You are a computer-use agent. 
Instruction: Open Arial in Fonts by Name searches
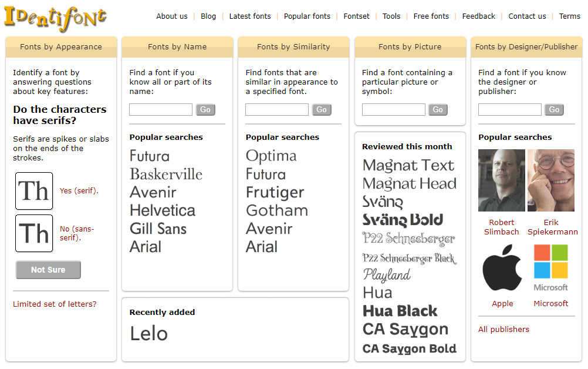146,247
